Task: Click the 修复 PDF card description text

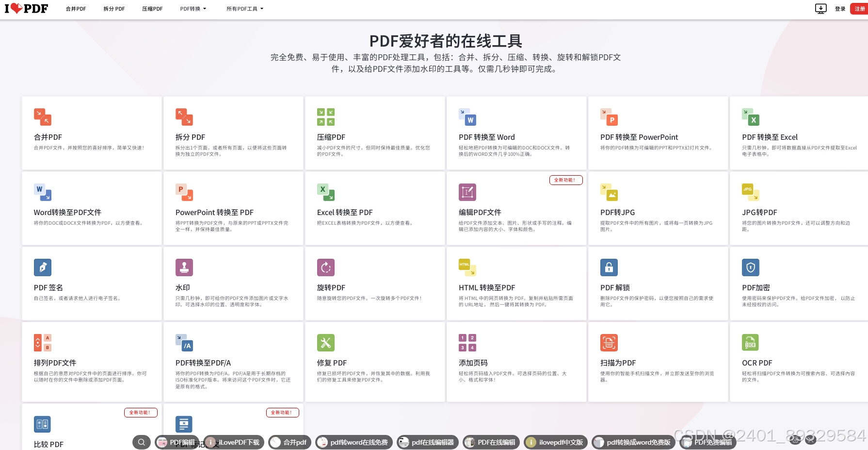Action: pos(373,377)
